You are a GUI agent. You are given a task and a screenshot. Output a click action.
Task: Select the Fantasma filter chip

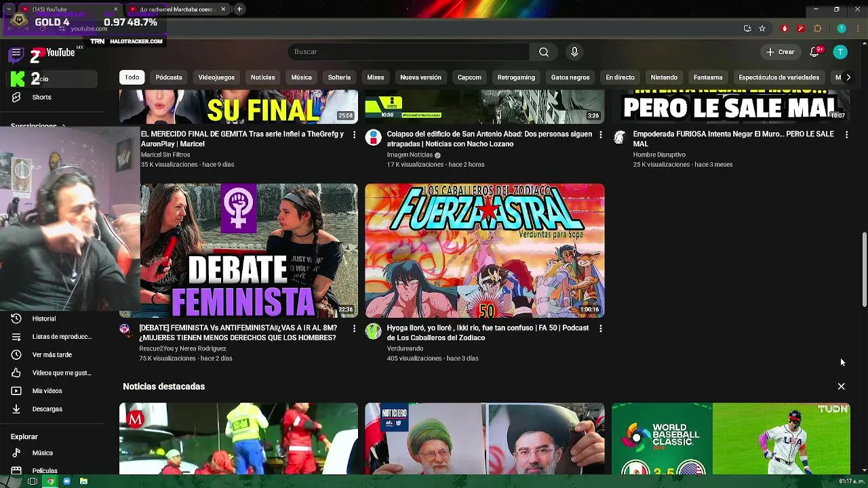tap(708, 77)
